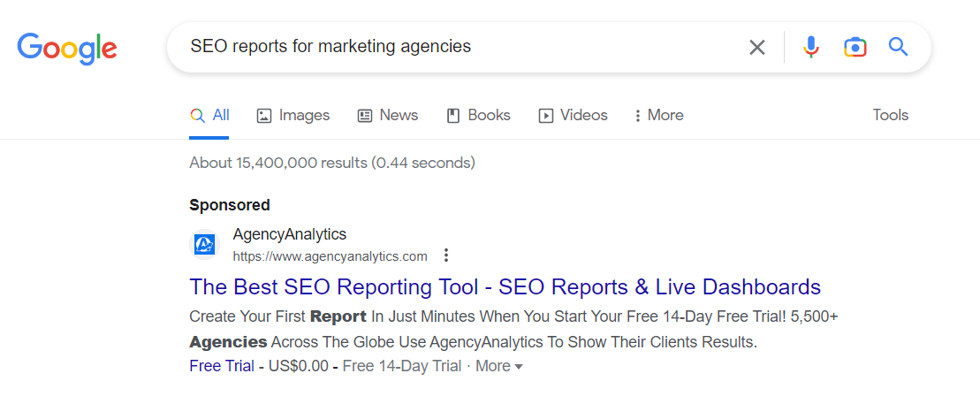Image resolution: width=980 pixels, height=404 pixels.
Task: Open the Videos tab
Action: click(574, 115)
